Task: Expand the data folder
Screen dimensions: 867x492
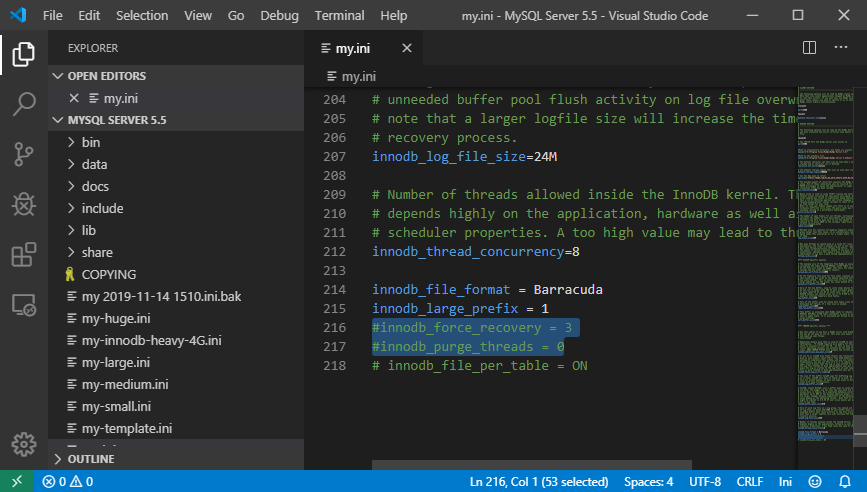Action: 71,164
